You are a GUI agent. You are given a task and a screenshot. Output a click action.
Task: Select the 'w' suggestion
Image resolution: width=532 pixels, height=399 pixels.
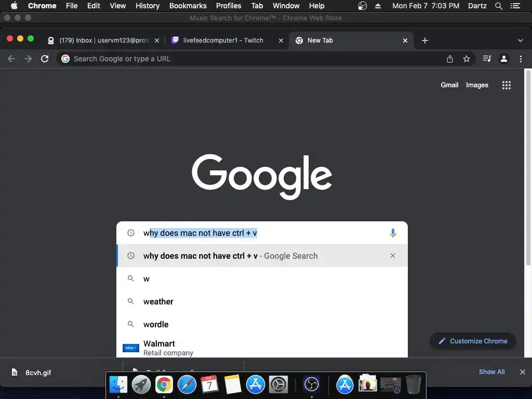pos(262,278)
